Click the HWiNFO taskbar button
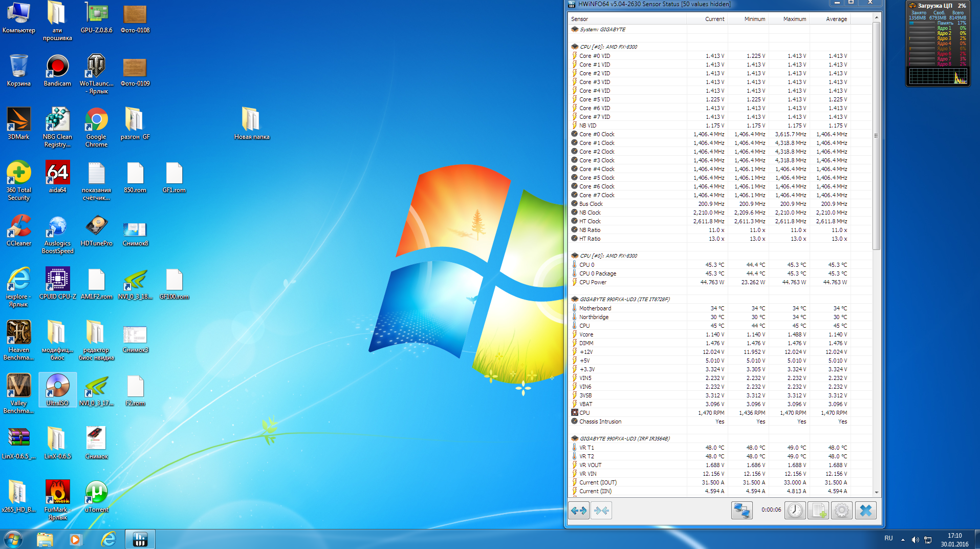The height and width of the screenshot is (549, 980). [140, 539]
